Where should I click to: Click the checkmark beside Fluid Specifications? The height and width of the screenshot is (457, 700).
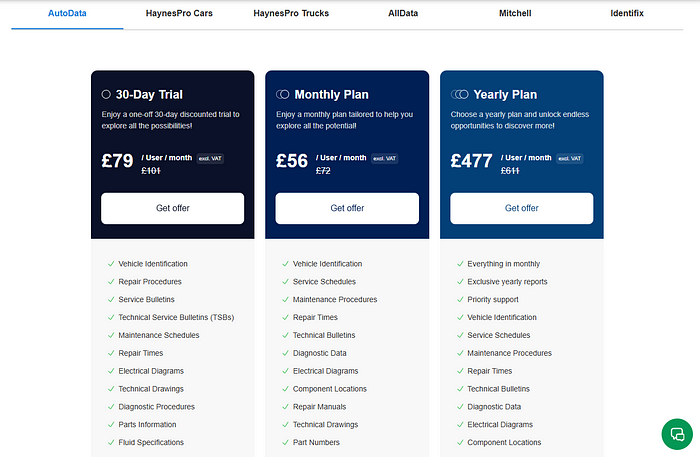(x=111, y=442)
